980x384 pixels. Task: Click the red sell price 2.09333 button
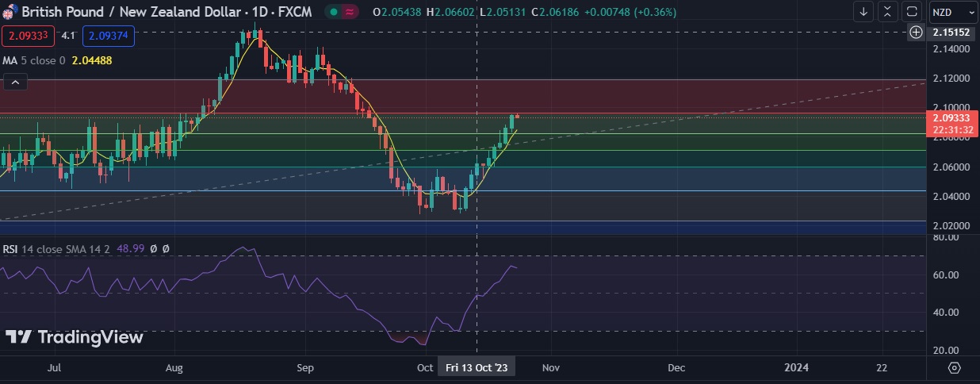pyautogui.click(x=29, y=35)
